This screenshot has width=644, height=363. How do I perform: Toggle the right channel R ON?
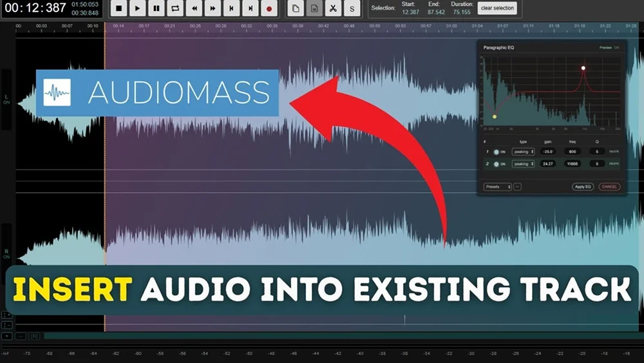click(6, 254)
